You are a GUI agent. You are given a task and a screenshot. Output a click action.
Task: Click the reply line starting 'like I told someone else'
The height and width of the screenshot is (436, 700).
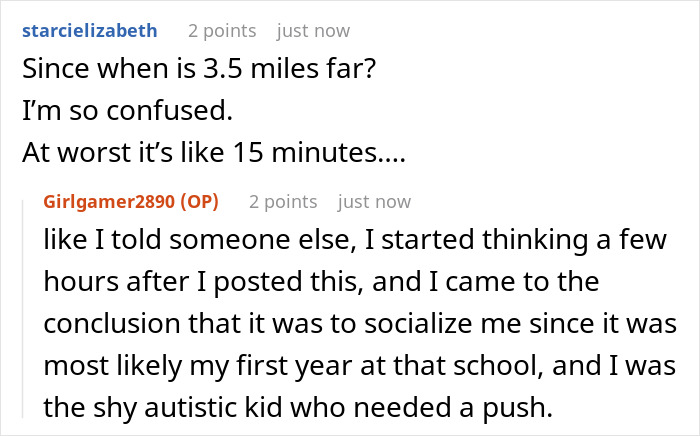pos(355,240)
